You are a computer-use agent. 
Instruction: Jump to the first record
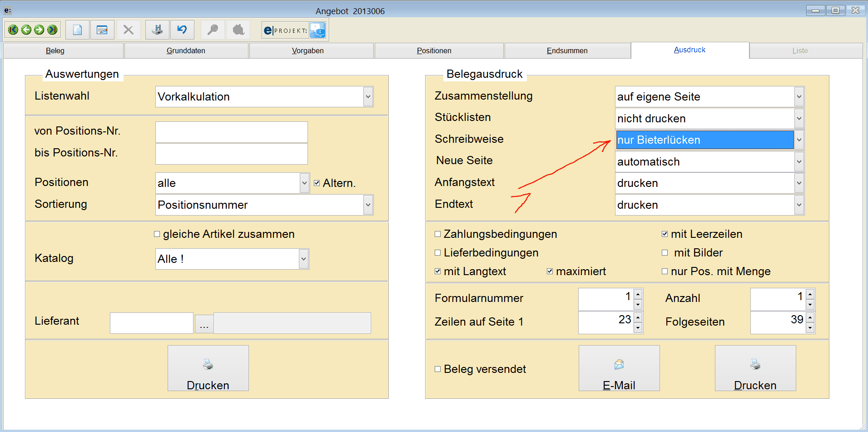coord(13,30)
